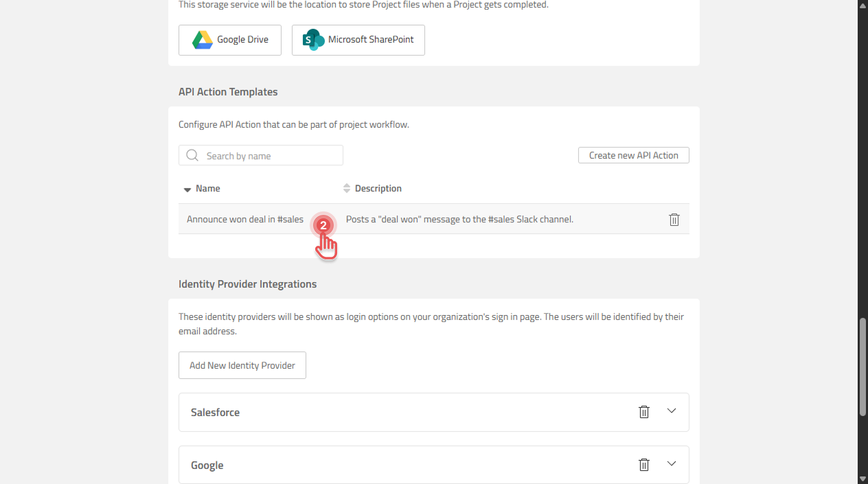Delete the Google identity provider
The image size is (868, 484).
644,465
